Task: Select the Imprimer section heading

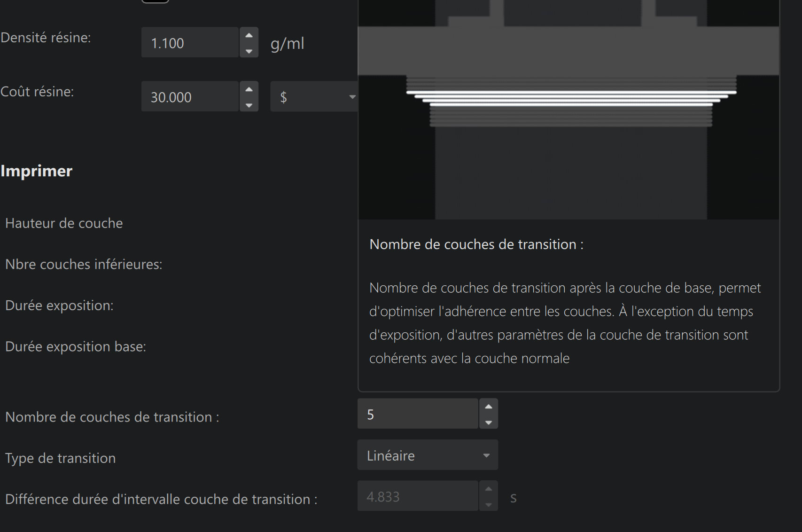Action: click(37, 171)
